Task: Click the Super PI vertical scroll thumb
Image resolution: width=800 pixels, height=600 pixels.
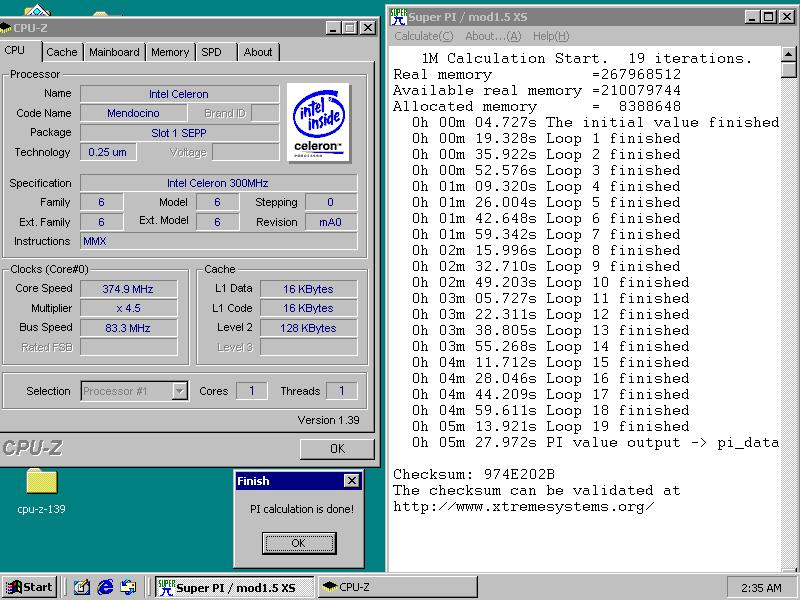Action: pyautogui.click(x=788, y=69)
